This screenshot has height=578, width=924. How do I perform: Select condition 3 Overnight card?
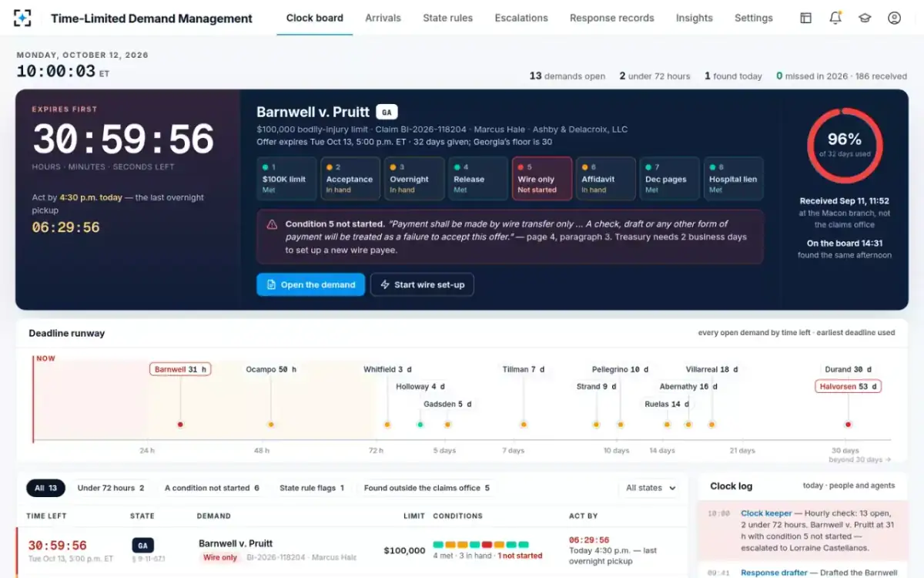point(414,179)
